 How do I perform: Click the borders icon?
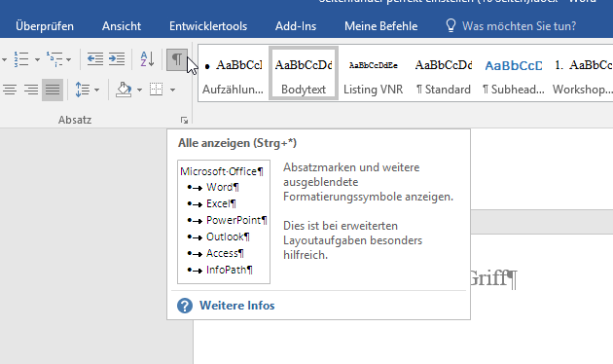coord(156,90)
